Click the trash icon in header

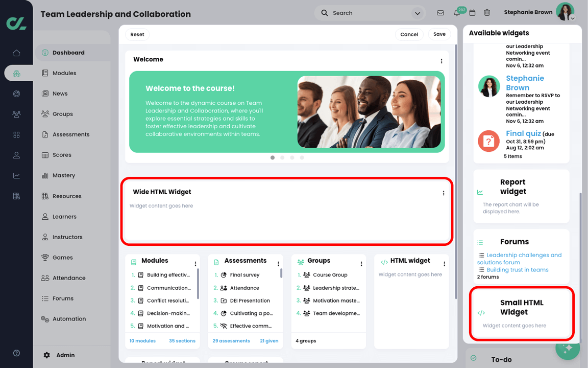487,13
